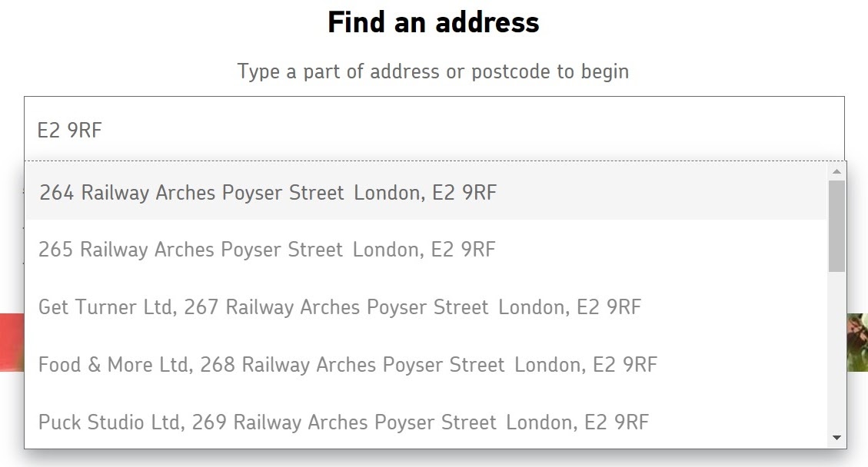
Task: Click the number 265 in the second suggestion
Action: (x=55, y=250)
